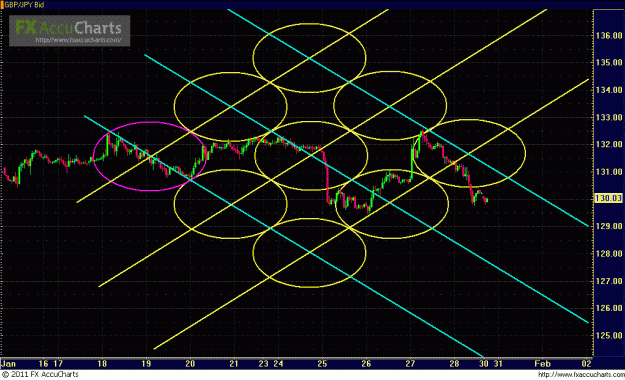Click the 129.00 price axis label

(x=609, y=226)
